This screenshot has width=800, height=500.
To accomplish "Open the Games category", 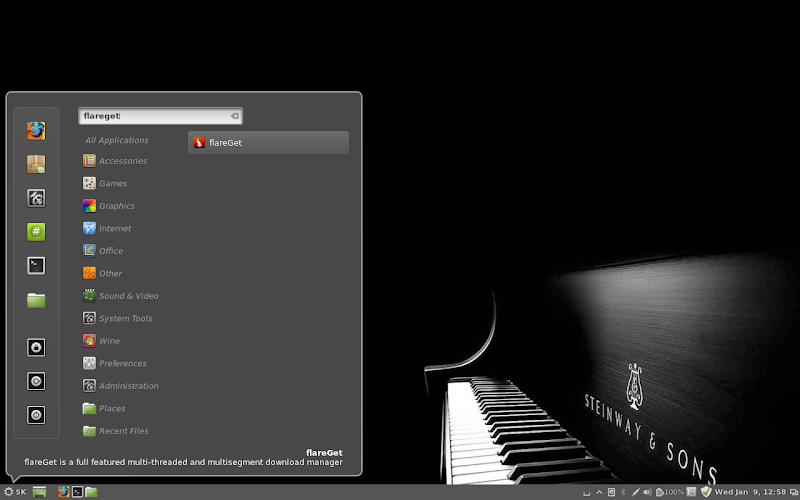I will tap(105, 183).
